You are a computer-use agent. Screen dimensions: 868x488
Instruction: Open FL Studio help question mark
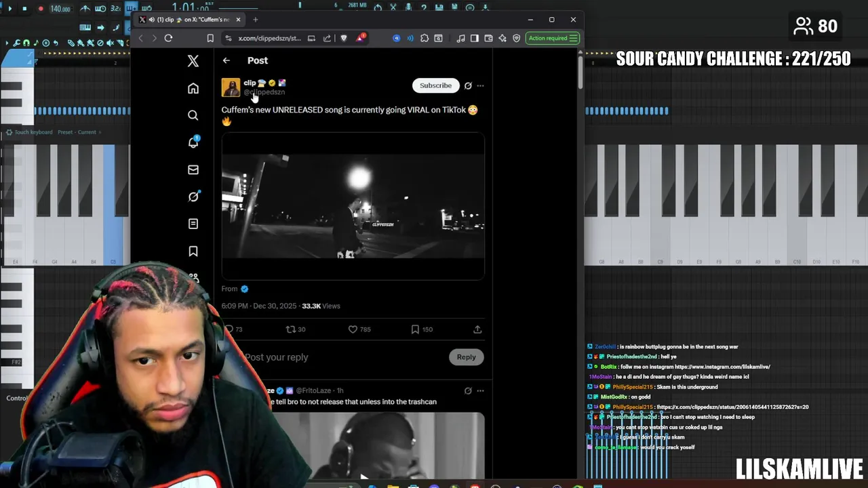[424, 7]
